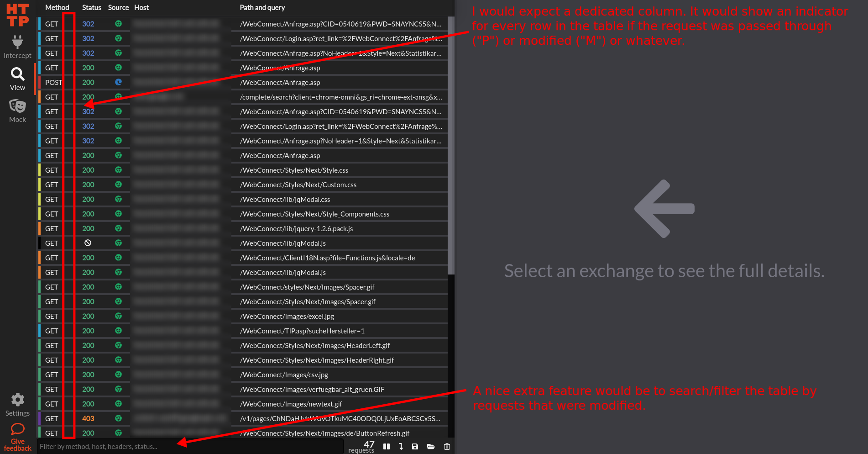Viewport: 868px width, 454px height.
Task: Pause collecting intercepted requests
Action: coord(387,447)
